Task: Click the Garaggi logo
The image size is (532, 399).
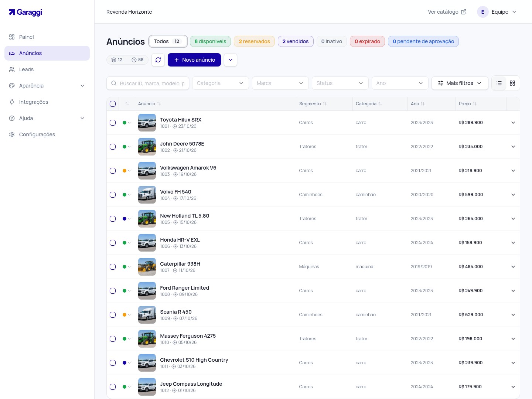Action: (25, 12)
